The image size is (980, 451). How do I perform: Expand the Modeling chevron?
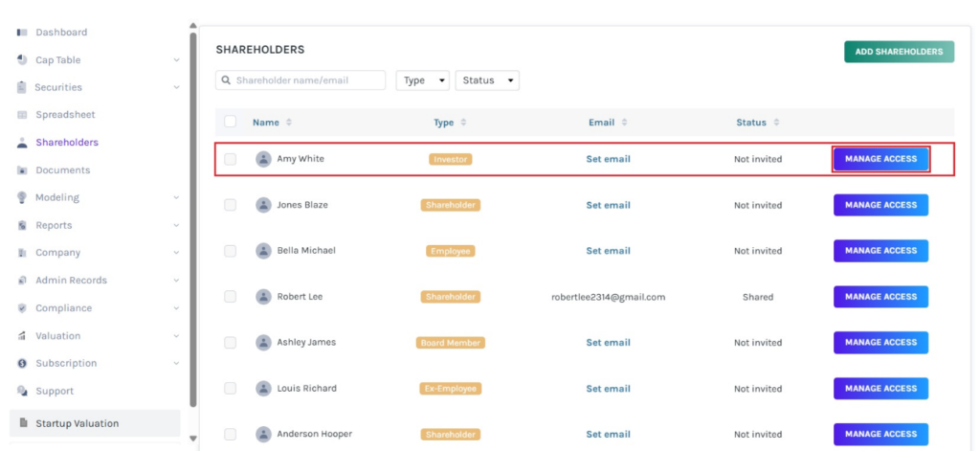(x=176, y=197)
